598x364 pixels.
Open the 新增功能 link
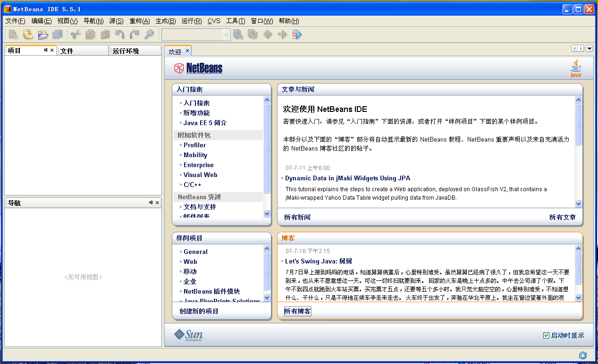click(196, 113)
